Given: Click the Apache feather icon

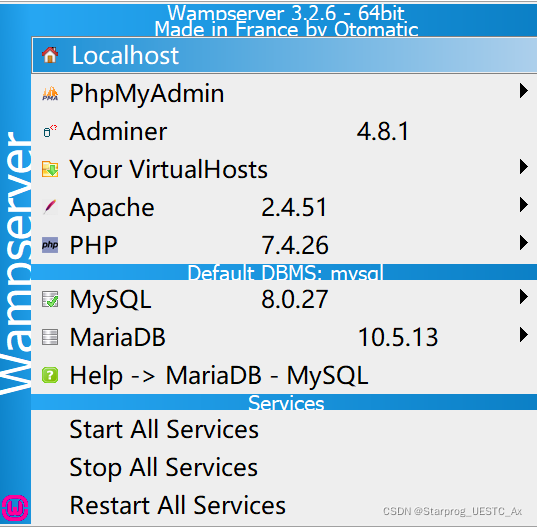Looking at the screenshot, I should [50, 207].
